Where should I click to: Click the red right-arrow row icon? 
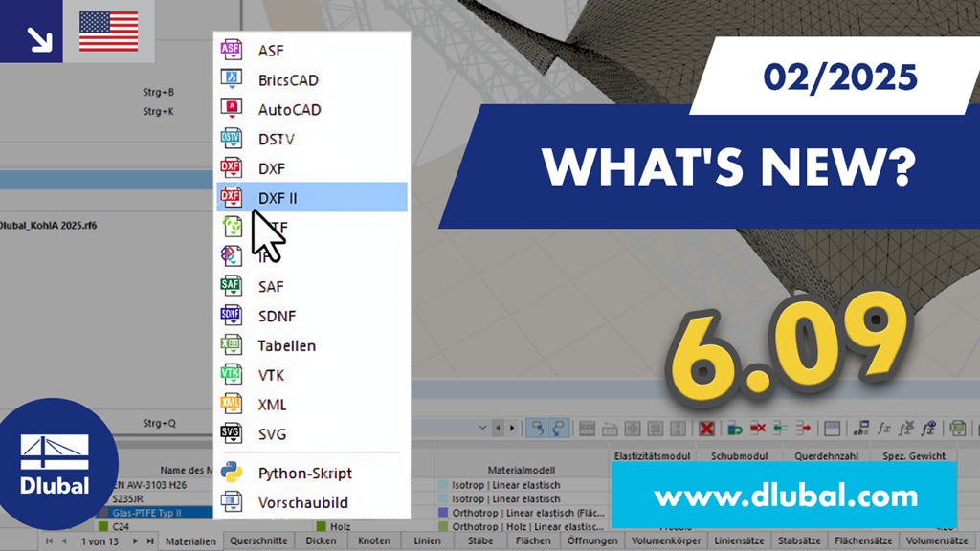803,428
